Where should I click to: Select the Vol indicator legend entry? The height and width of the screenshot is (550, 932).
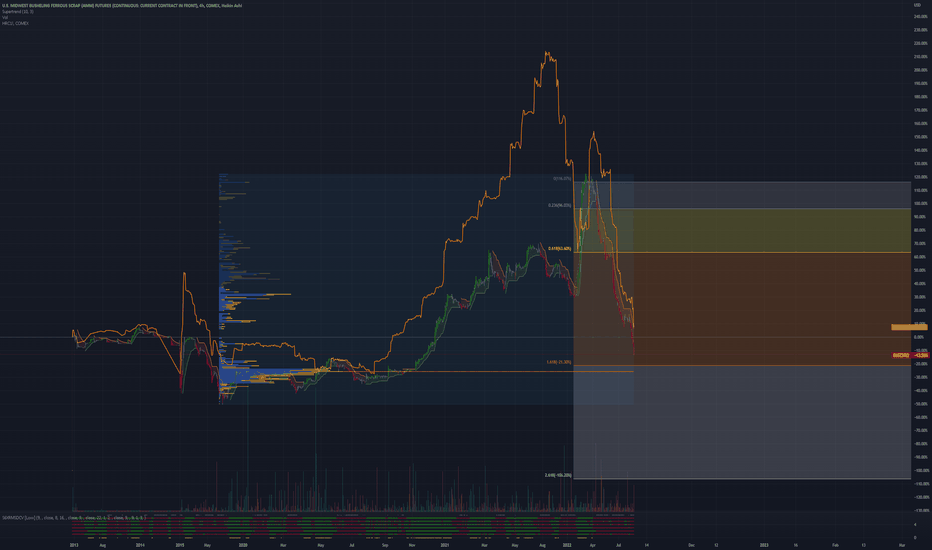click(x=5, y=17)
